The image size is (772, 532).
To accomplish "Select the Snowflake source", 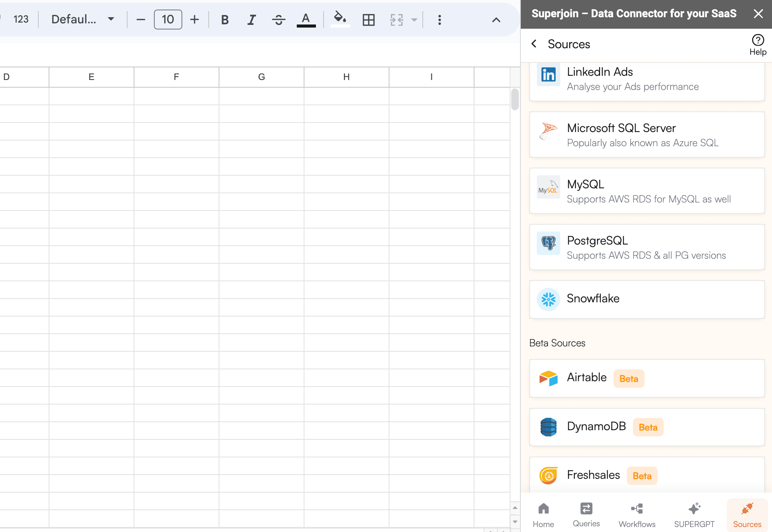I will (647, 299).
